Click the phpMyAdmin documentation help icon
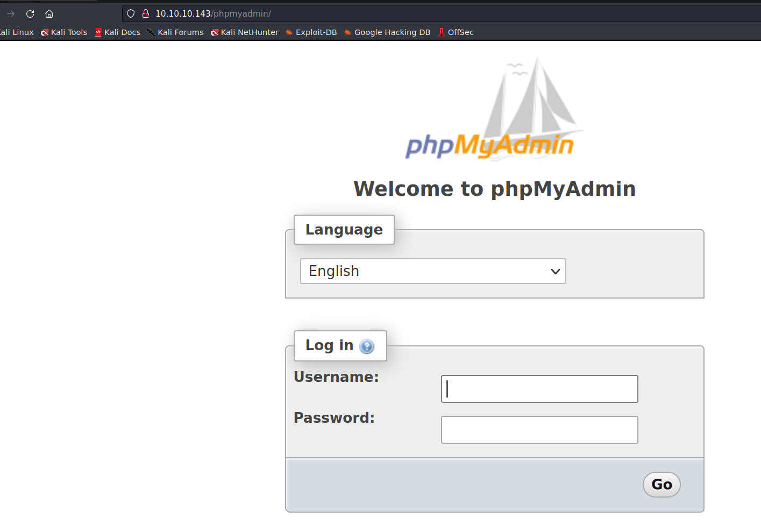The height and width of the screenshot is (532, 761). (x=367, y=346)
